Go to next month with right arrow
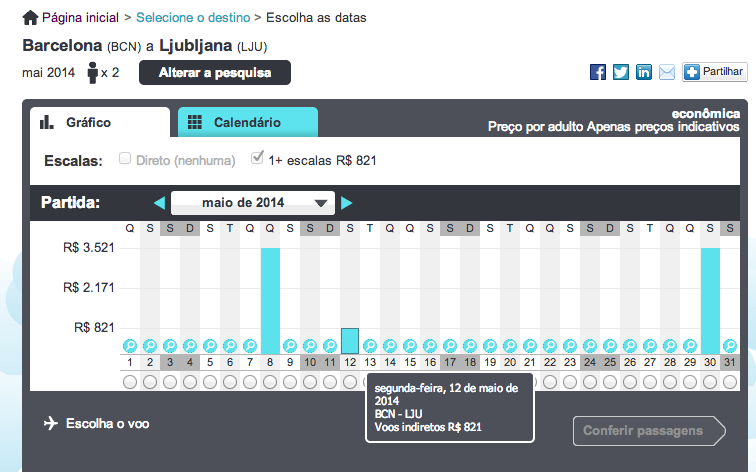The height and width of the screenshot is (472, 756). coord(346,203)
